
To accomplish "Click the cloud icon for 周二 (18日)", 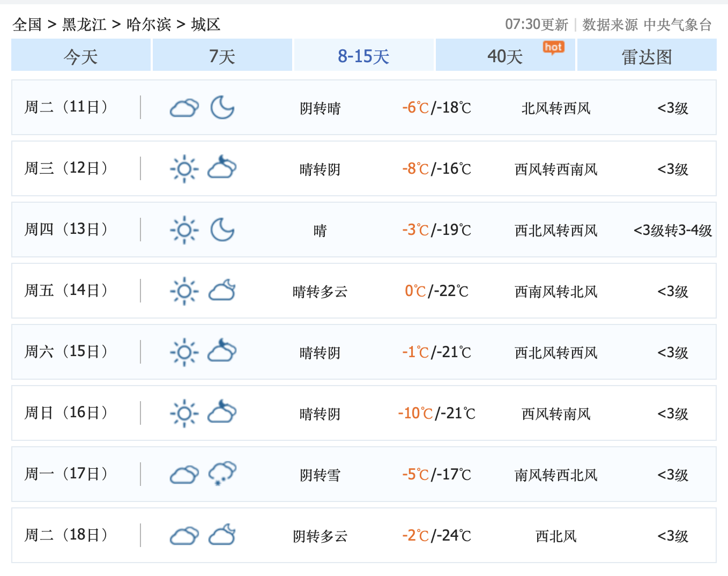I will pos(183,535).
